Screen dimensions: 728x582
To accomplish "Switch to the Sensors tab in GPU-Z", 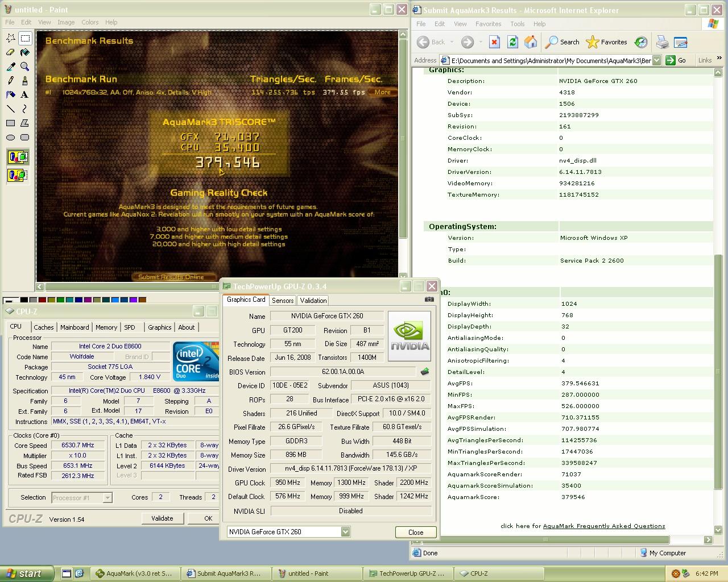I will pos(283,301).
